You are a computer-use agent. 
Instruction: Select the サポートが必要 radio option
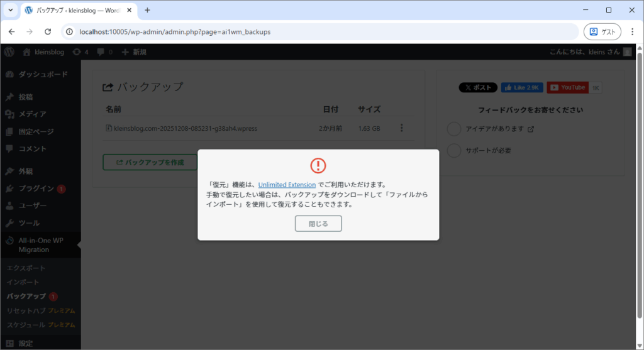[454, 151]
